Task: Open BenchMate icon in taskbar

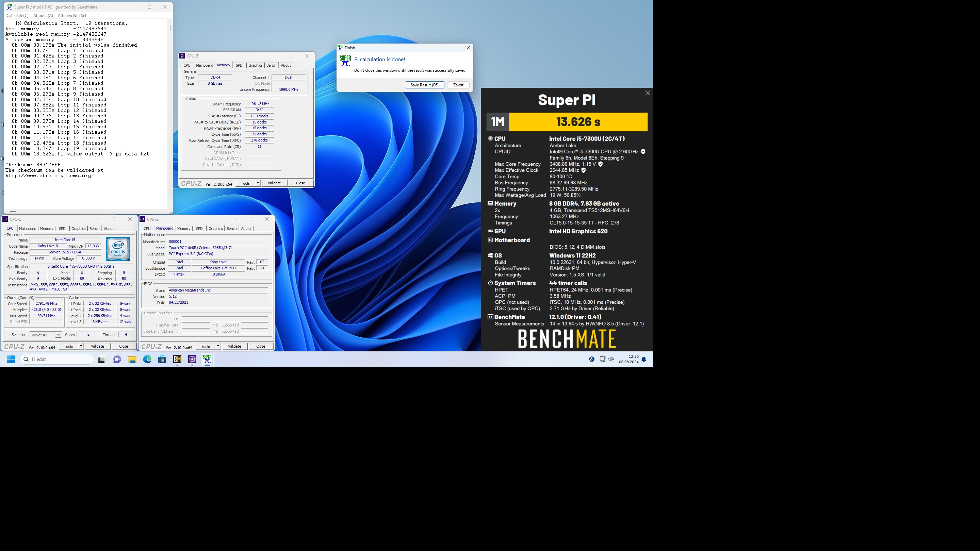Action: 177,360
